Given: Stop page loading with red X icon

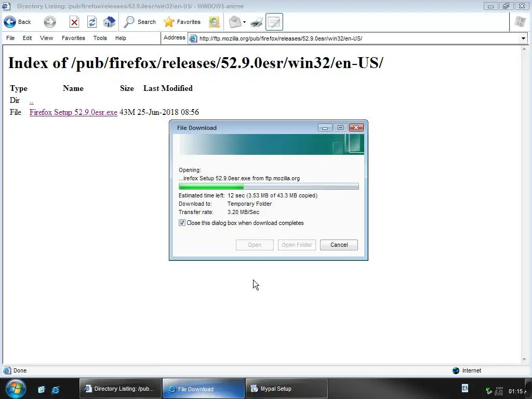Looking at the screenshot, I should (x=74, y=22).
